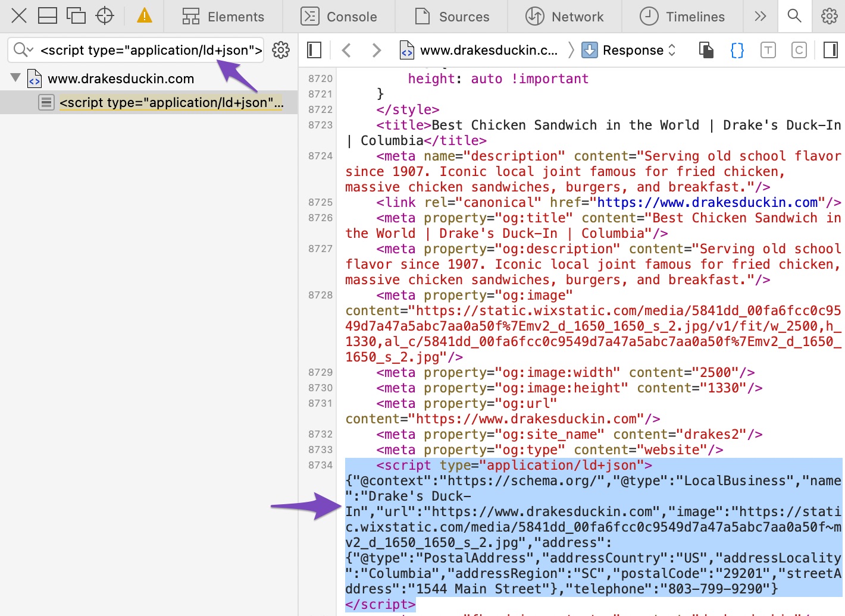Viewport: 845px width, 616px height.
Task: Click the og:site_name meta line
Action: [569, 434]
